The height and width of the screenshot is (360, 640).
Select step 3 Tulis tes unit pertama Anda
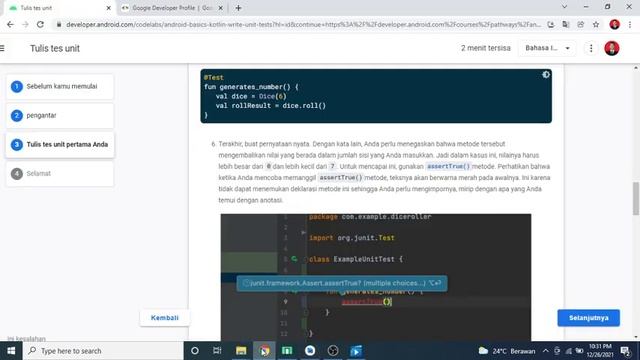pos(60,144)
